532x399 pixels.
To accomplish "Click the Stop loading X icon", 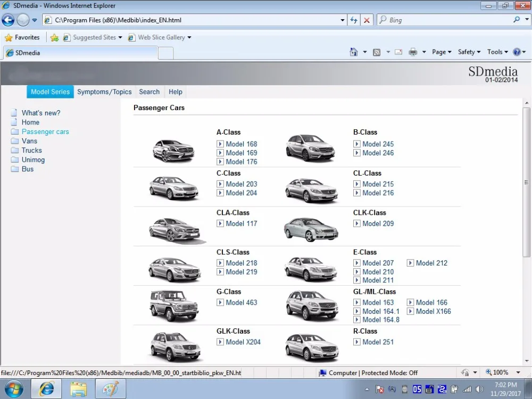I will coord(367,20).
